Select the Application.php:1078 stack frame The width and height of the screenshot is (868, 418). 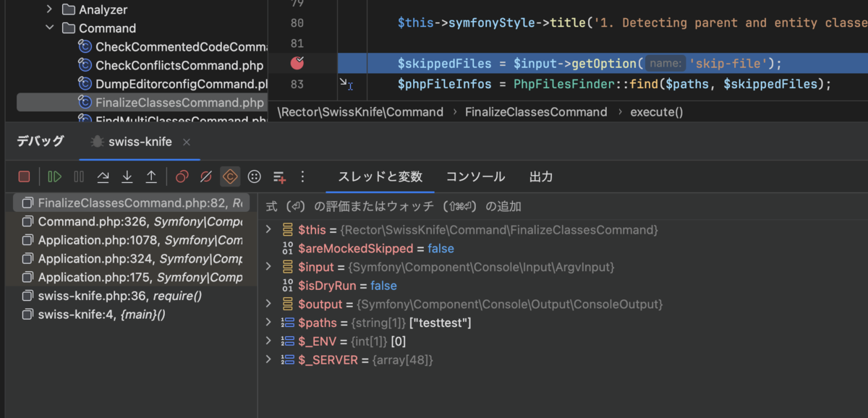[x=132, y=240]
